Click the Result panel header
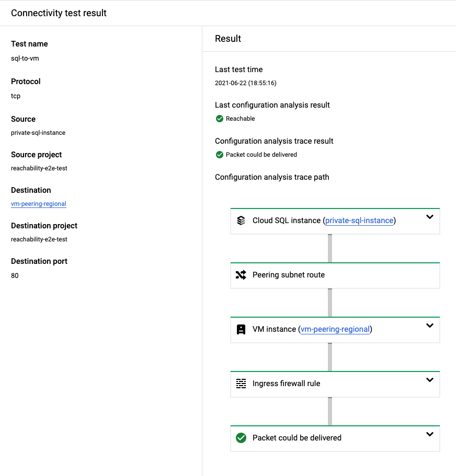The height and width of the screenshot is (476, 456). [x=228, y=38]
